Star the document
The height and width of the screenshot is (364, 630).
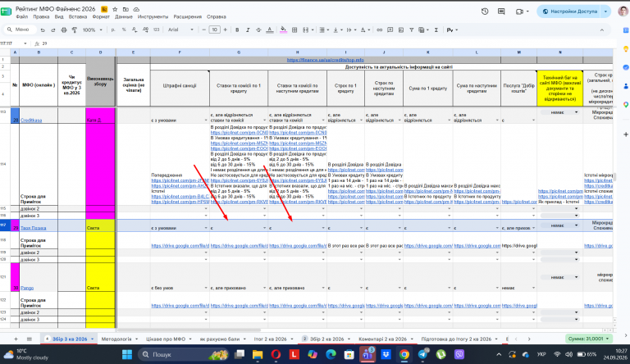115,9
